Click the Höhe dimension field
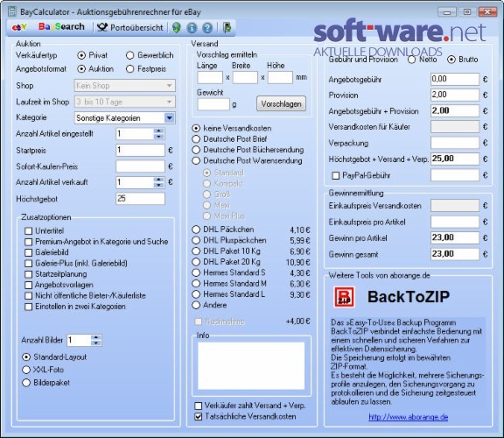This screenshot has height=438, width=504. [x=280, y=78]
